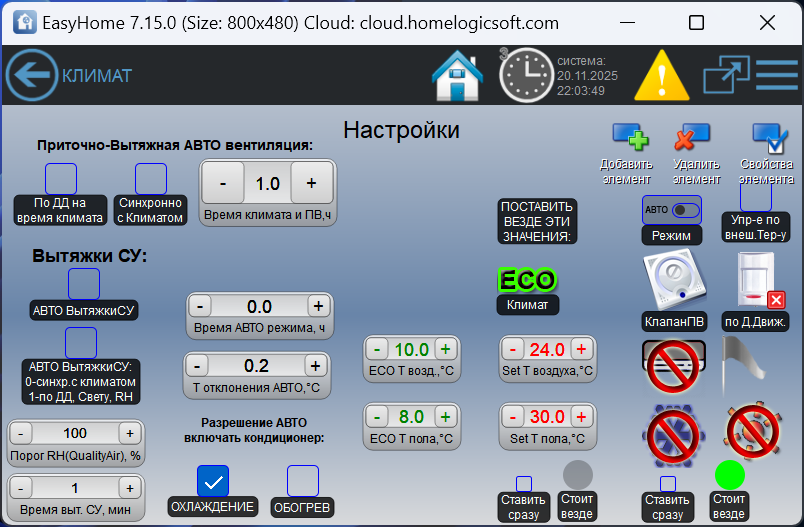Increase Время климата и ПВ value
Screen dimensions: 804x527
pos(311,183)
